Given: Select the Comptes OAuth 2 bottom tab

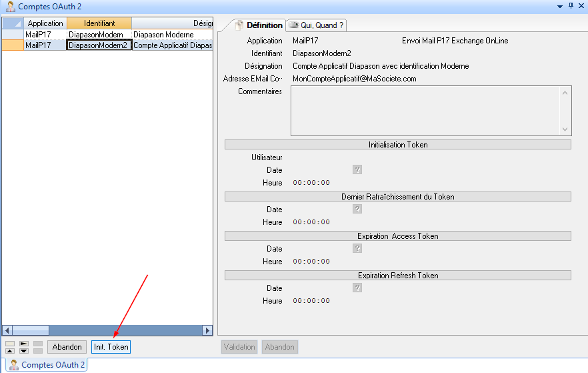Looking at the screenshot, I should pyautogui.click(x=47, y=365).
